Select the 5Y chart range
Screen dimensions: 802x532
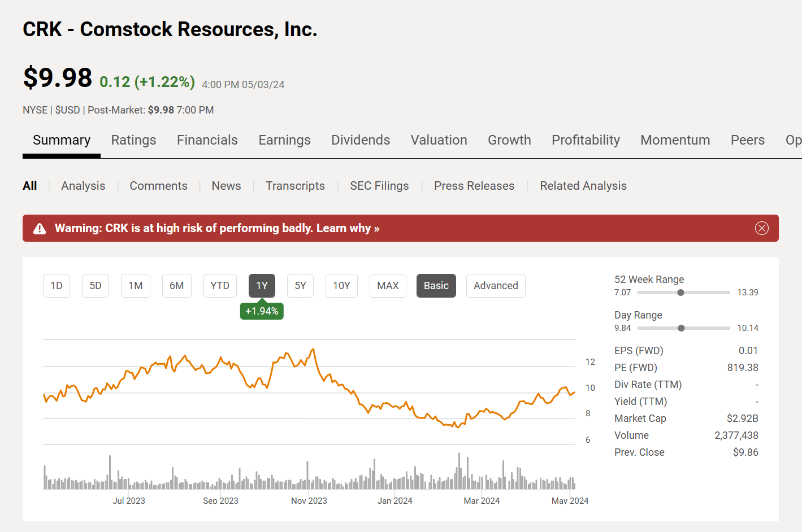click(300, 286)
